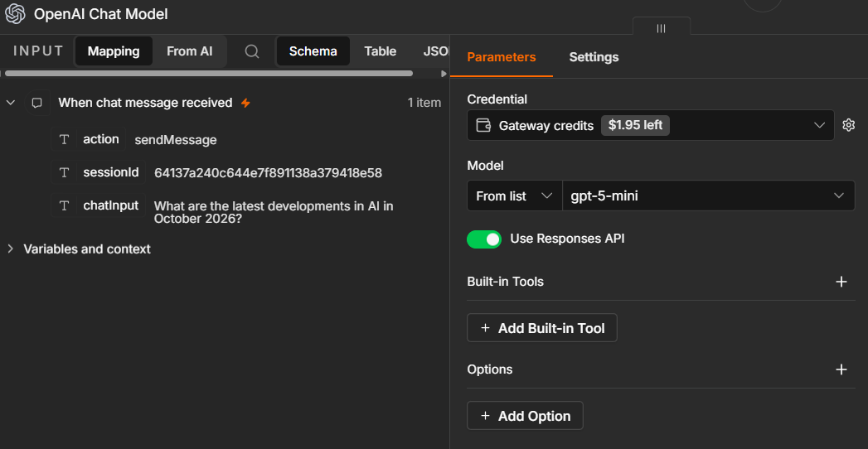The height and width of the screenshot is (449, 868).
Task: Click the Add Option button
Action: 525,416
